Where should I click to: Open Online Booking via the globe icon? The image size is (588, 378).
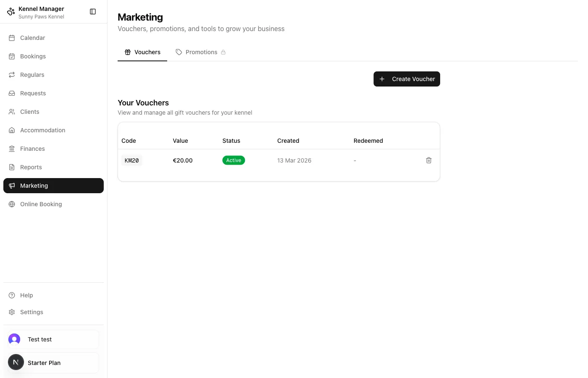click(11, 204)
